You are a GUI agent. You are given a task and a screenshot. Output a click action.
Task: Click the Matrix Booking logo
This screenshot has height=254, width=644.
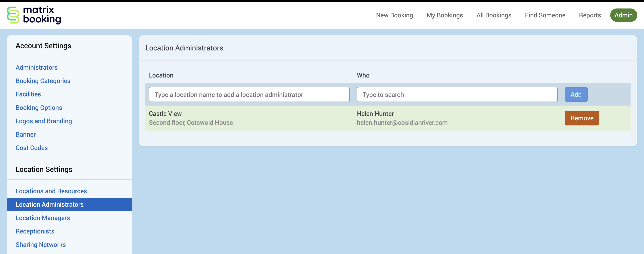[34, 15]
